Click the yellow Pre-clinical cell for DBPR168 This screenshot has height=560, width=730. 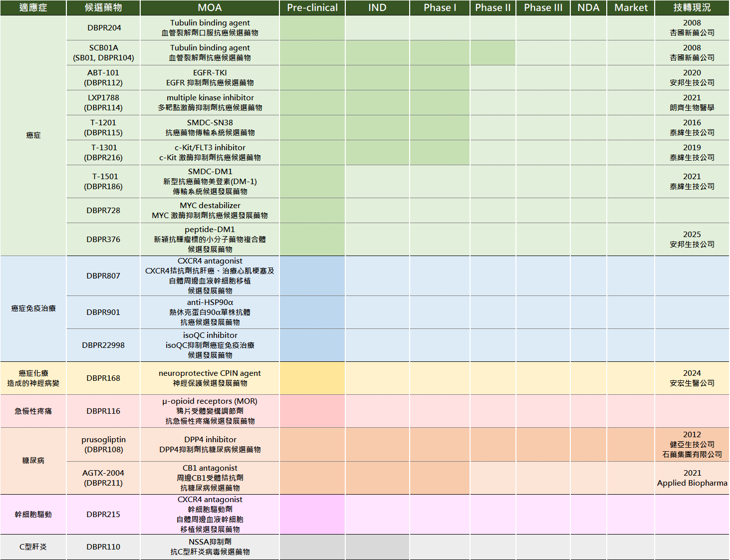(312, 378)
